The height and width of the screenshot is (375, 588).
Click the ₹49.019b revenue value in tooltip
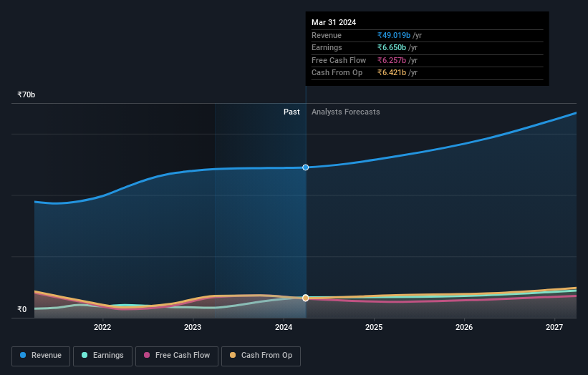(x=394, y=35)
